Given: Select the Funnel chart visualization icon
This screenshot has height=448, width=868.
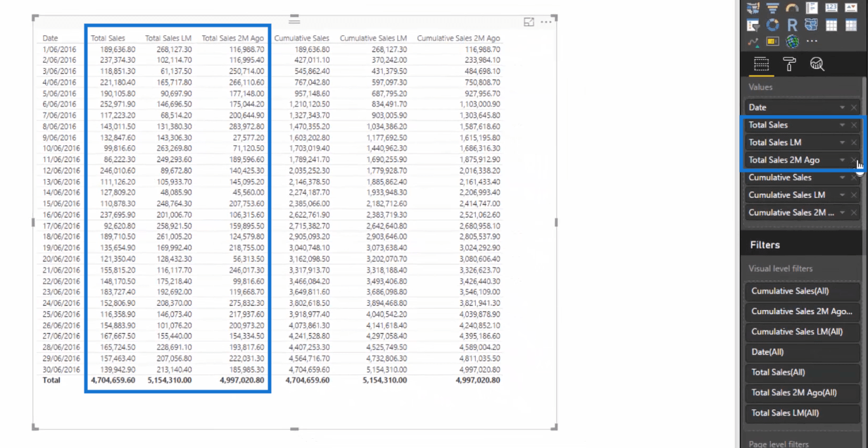Looking at the screenshot, I should click(773, 8).
